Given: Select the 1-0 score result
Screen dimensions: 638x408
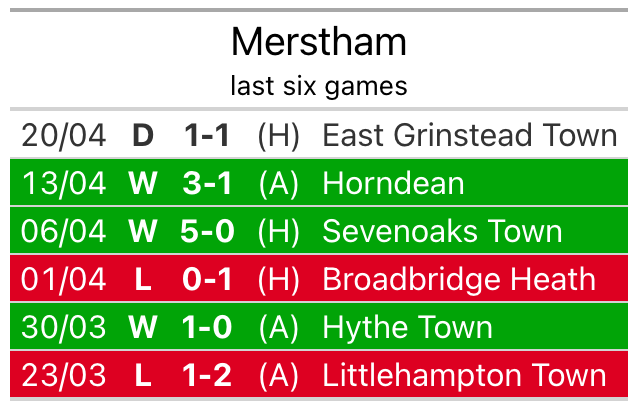Looking at the screenshot, I should (208, 327).
